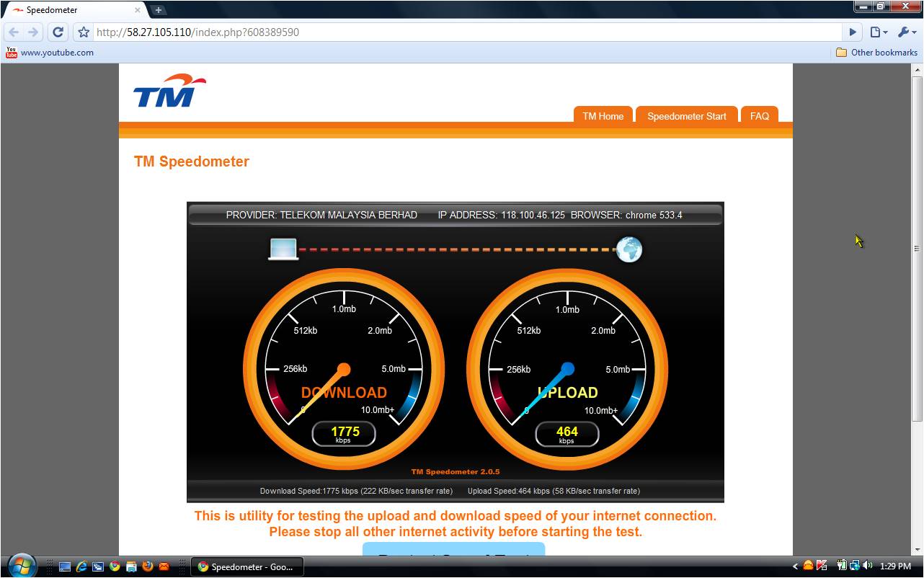Image resolution: width=924 pixels, height=578 pixels.
Task: Open the Chrome wrench tools menu
Action: click(x=906, y=32)
